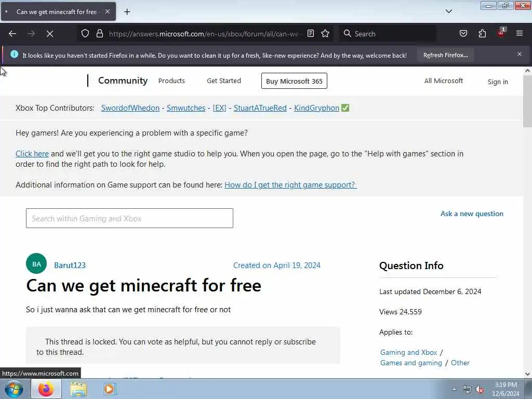Click the 'Can we get minecraft for free' heading
This screenshot has height=399, width=532.
(143, 285)
